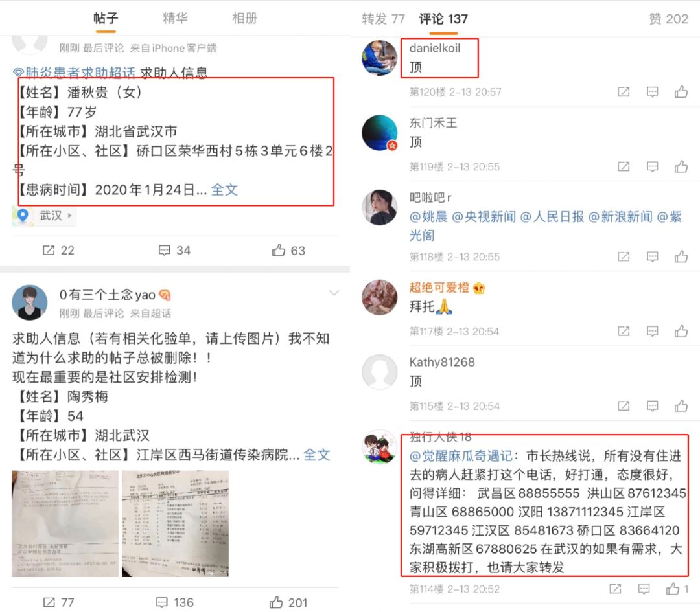Open the lab report table thumbnail
This screenshot has height=612, width=700.
click(x=175, y=524)
